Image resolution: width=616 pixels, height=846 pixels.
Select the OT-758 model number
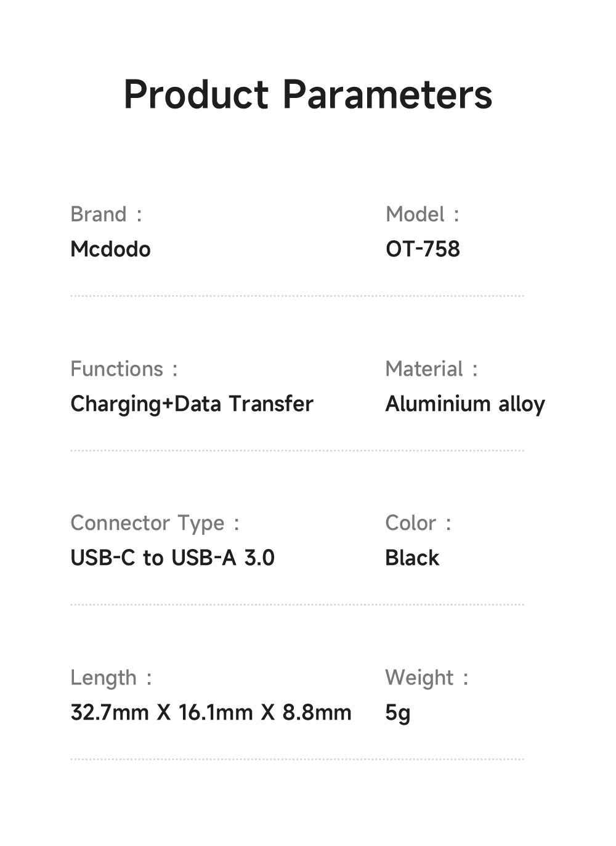(x=423, y=250)
